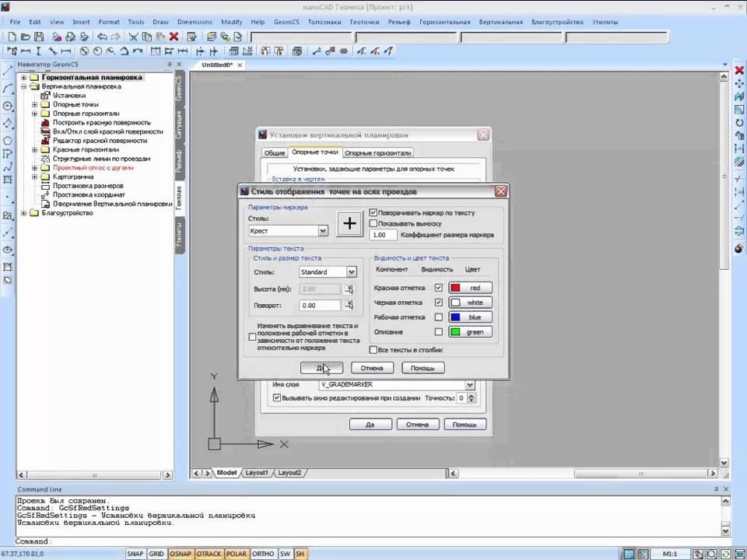Click the Save diskette icon in toolbar
This screenshot has height=560, width=747.
pos(38,37)
